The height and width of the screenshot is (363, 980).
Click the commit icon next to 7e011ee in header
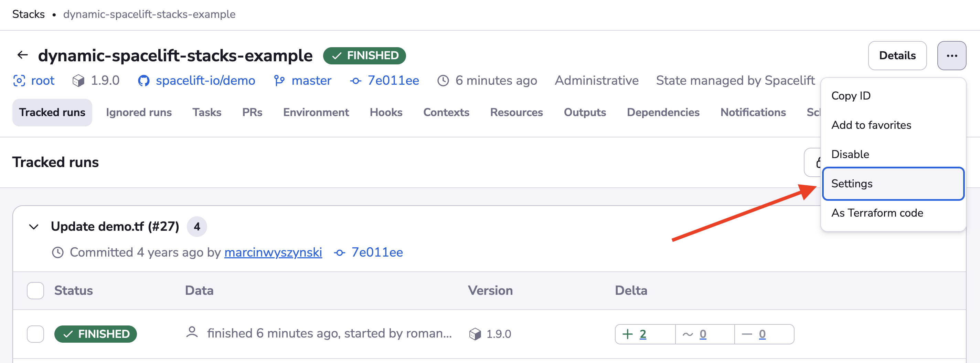pos(355,81)
